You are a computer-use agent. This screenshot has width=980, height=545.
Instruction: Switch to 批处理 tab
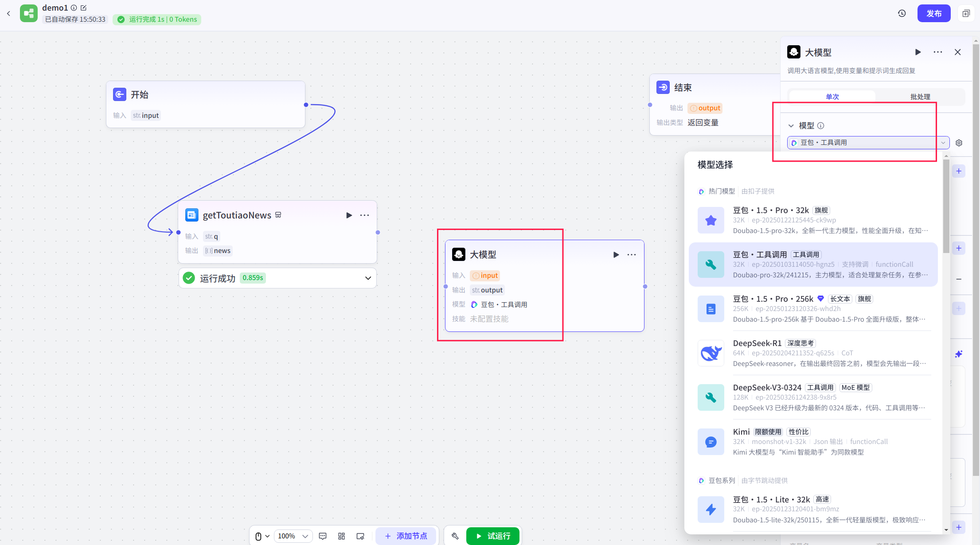click(x=920, y=97)
